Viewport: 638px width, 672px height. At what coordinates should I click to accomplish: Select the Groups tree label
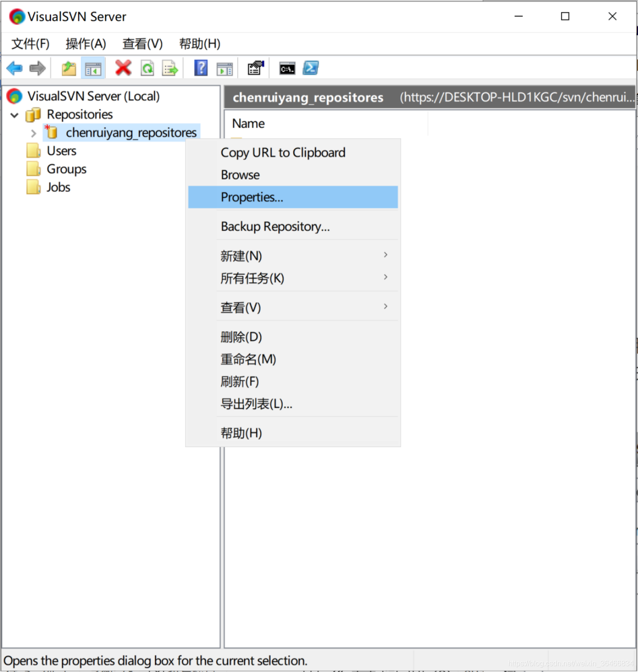(x=66, y=169)
